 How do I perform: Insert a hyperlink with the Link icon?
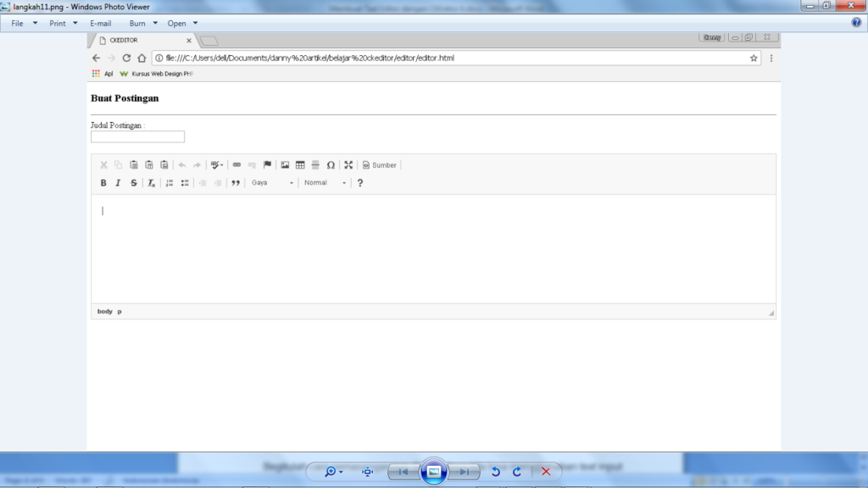point(236,165)
